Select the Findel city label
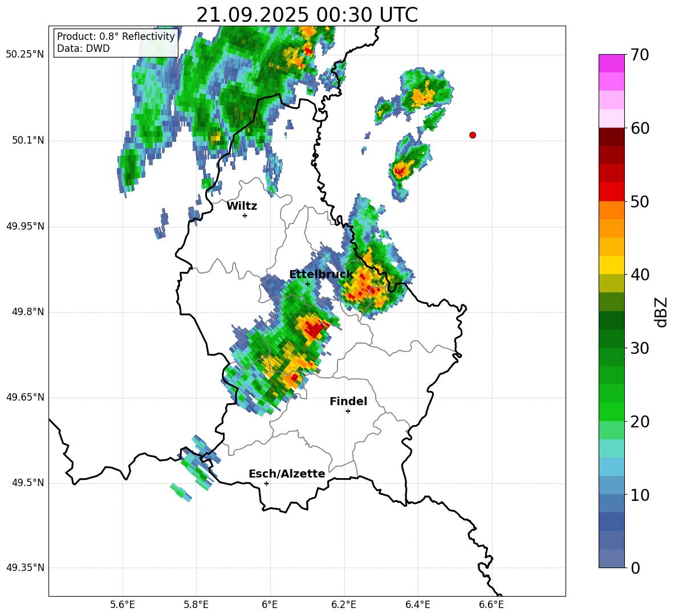The width and height of the screenshot is (675, 616). pos(348,401)
